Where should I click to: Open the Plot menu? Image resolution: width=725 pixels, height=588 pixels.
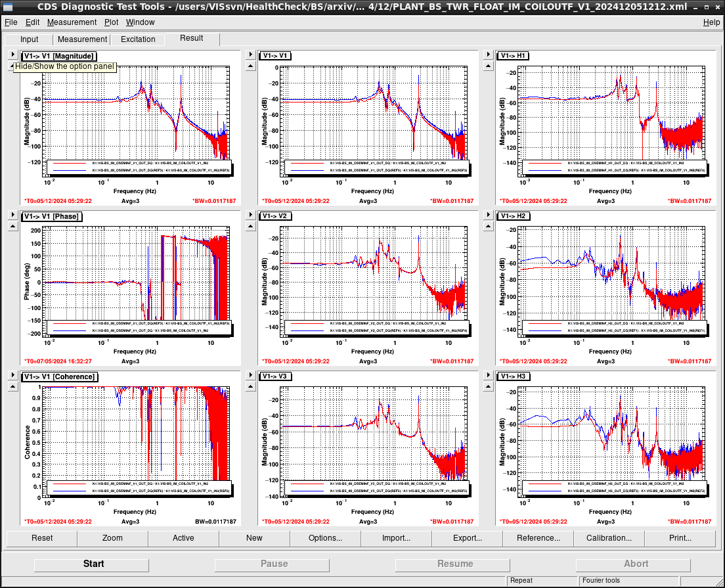click(111, 22)
